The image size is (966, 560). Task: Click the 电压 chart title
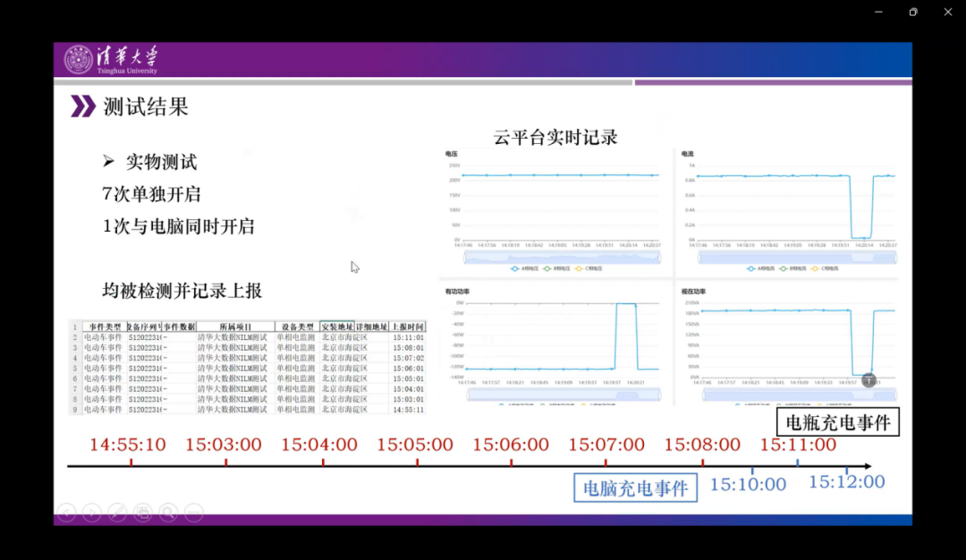tap(452, 153)
